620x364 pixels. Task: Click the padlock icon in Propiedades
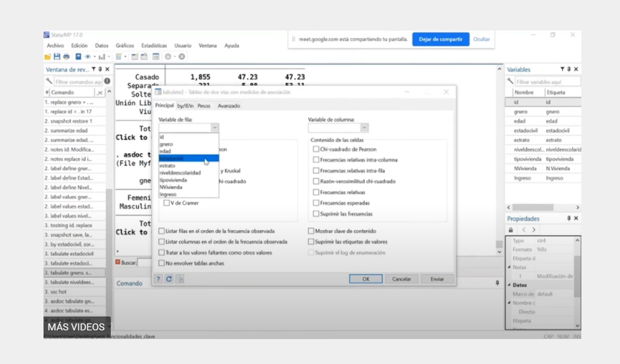(511, 230)
